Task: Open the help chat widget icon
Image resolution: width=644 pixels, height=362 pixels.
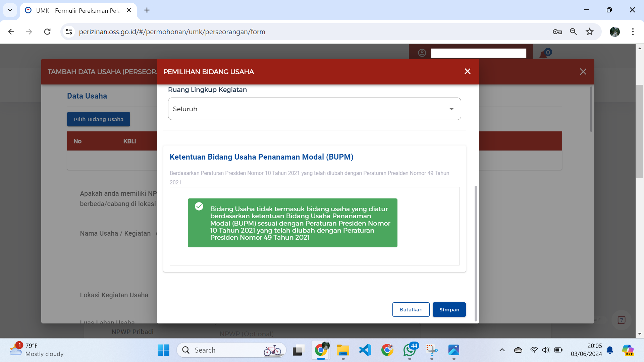Action: (x=622, y=320)
